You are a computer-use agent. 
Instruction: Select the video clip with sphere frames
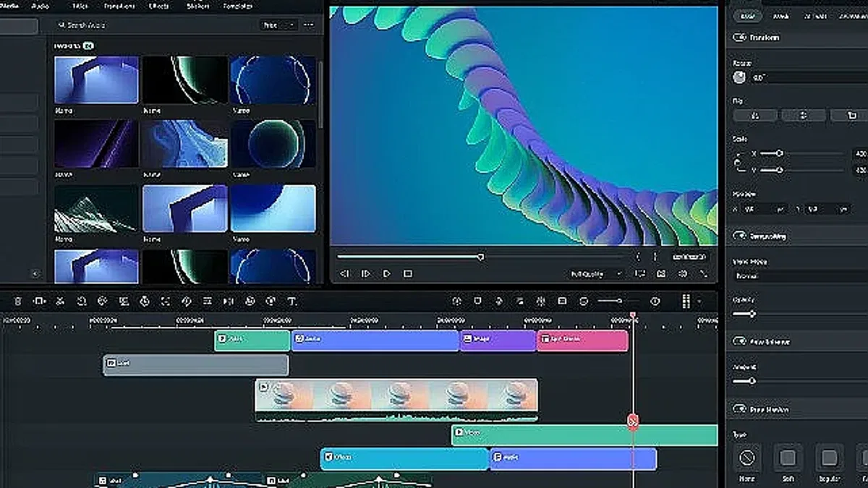[396, 399]
